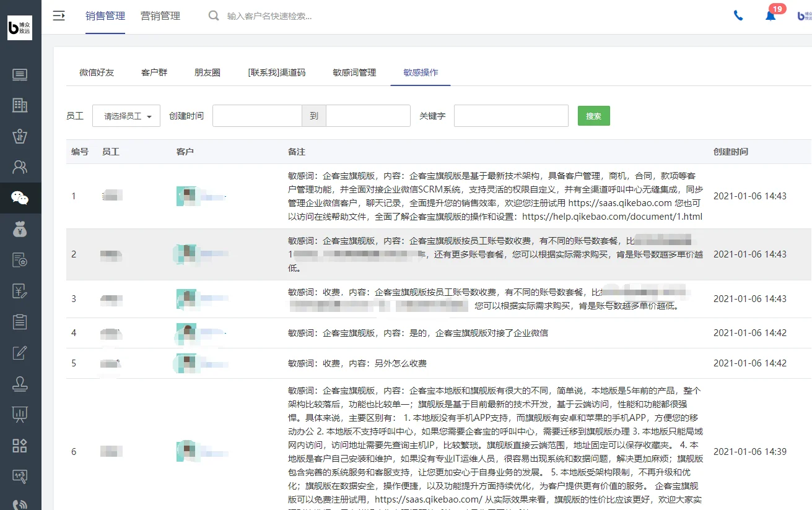812x510 pixels.
Task: Open the 敏感词管理 tab
Action: 354,72
